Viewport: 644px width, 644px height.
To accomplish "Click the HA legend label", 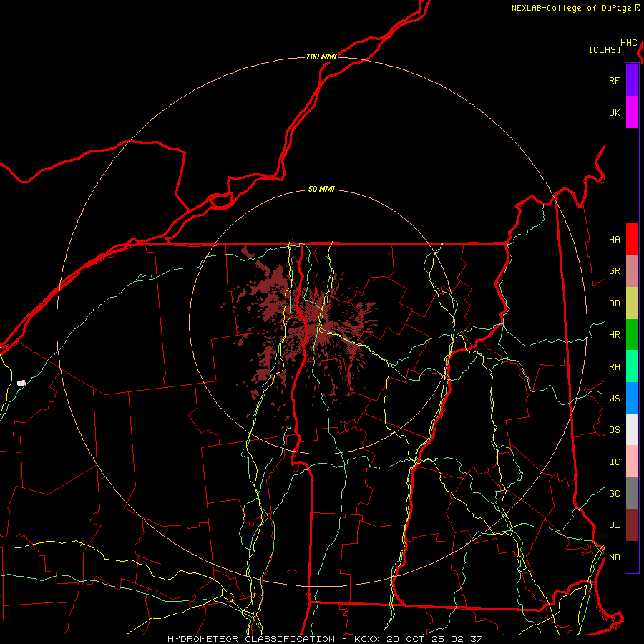I will coord(614,239).
